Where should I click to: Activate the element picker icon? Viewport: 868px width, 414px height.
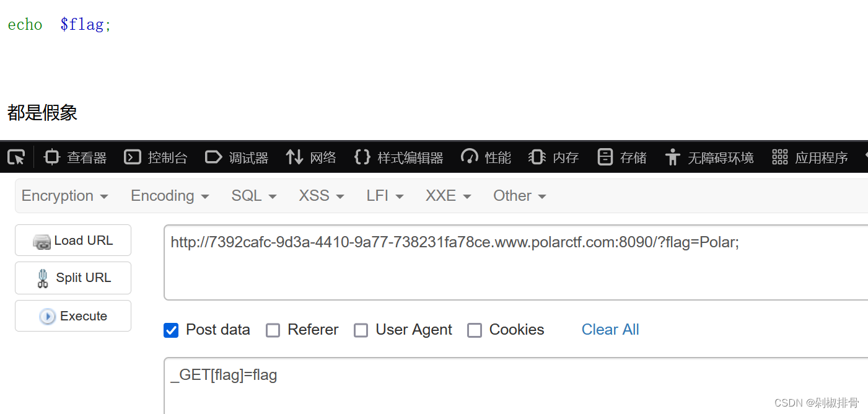pyautogui.click(x=16, y=157)
